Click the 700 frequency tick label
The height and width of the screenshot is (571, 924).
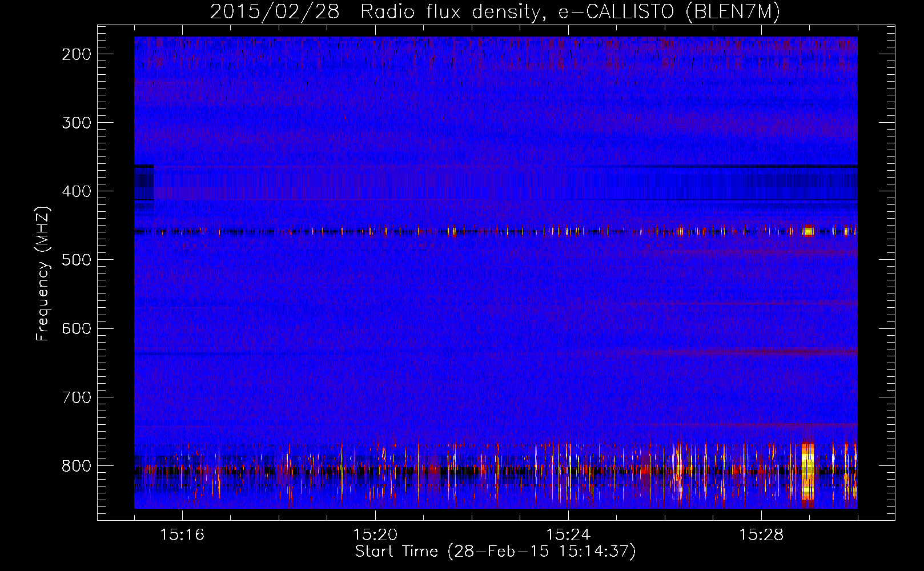pos(77,397)
